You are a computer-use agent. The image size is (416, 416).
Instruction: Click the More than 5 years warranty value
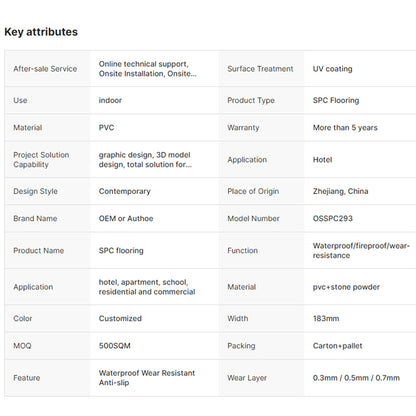click(345, 128)
